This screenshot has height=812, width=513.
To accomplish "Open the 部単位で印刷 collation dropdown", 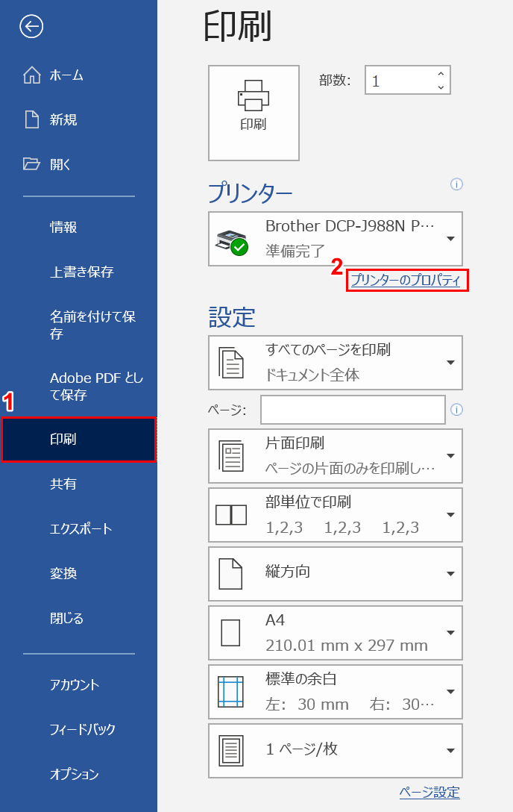I will [335, 515].
